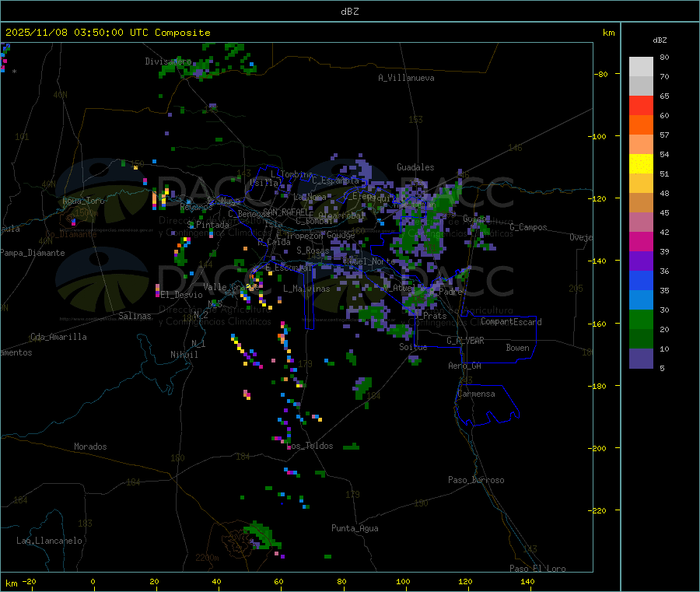This screenshot has width=700, height=592.
Task: Click the Nihuil map label
Action: tap(184, 355)
